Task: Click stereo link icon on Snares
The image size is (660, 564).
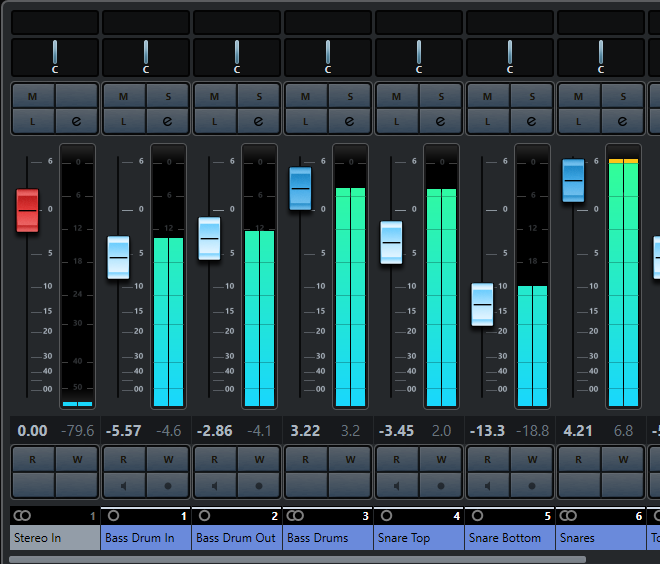Action: (x=567, y=516)
